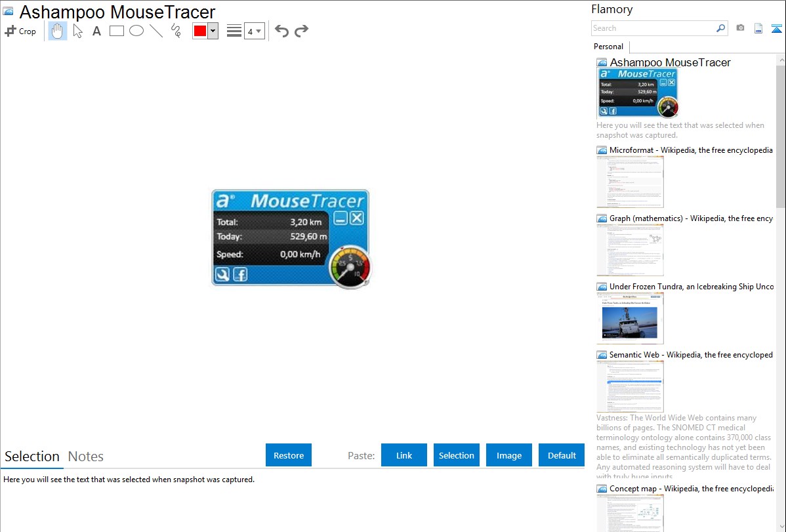Click the paste Image button
The height and width of the screenshot is (532, 786).
point(509,455)
